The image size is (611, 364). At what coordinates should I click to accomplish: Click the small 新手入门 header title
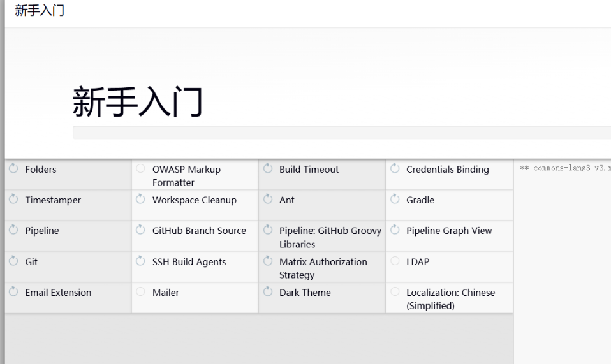(40, 10)
